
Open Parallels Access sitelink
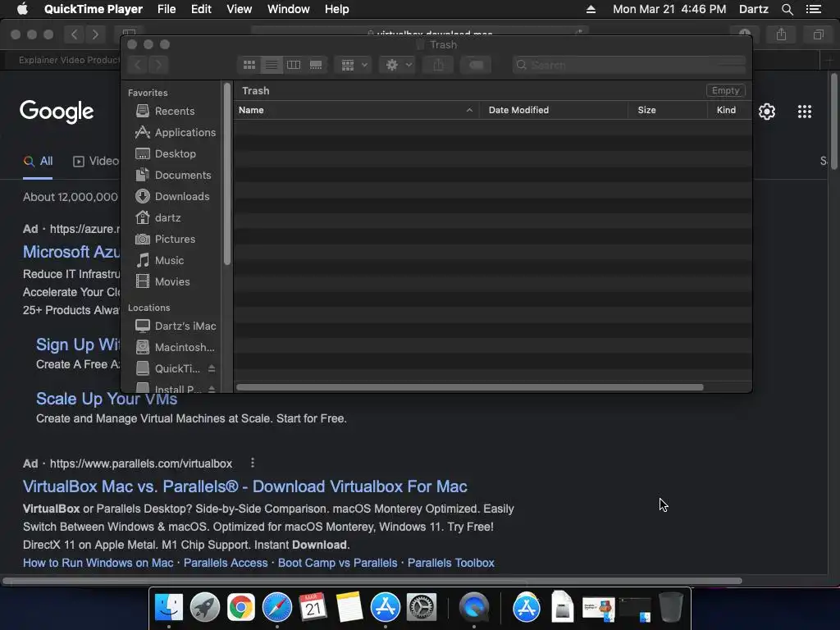tap(226, 563)
